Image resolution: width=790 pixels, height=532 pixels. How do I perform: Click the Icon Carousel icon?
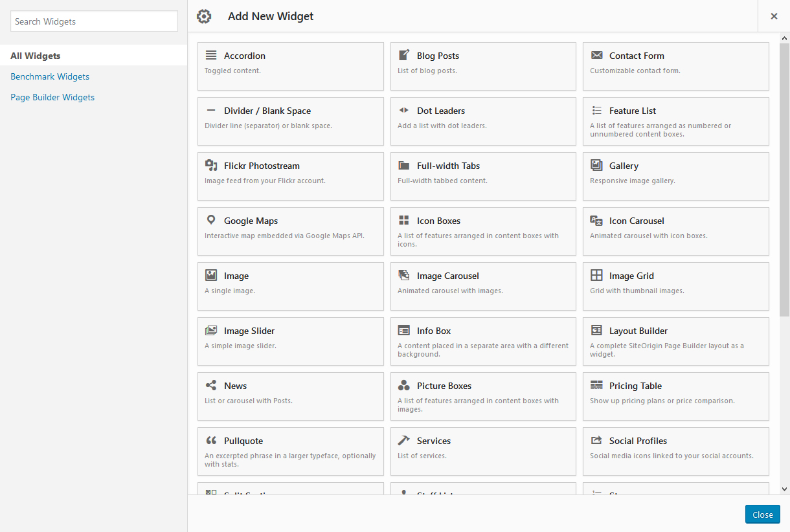coord(596,221)
